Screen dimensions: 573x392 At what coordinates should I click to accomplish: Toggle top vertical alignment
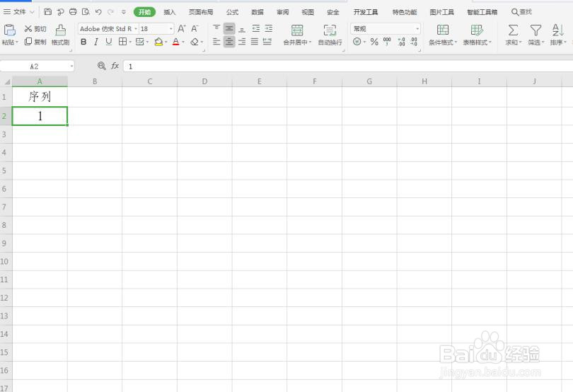pos(216,28)
